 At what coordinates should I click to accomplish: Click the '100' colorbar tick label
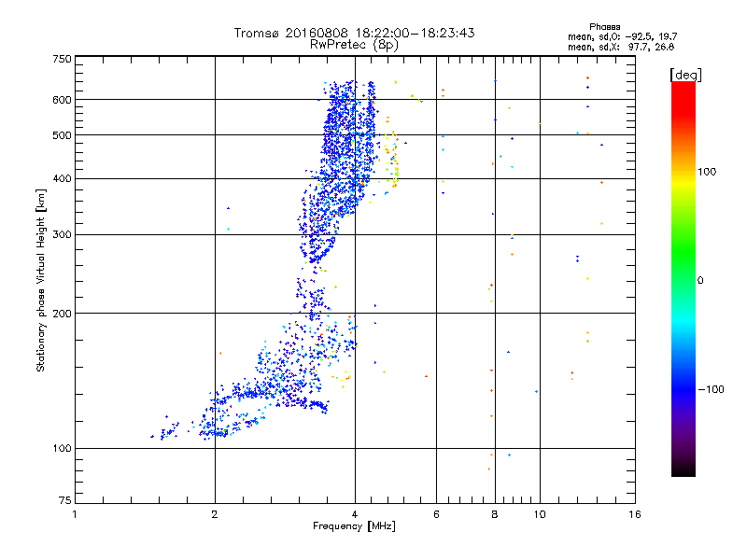click(x=707, y=172)
